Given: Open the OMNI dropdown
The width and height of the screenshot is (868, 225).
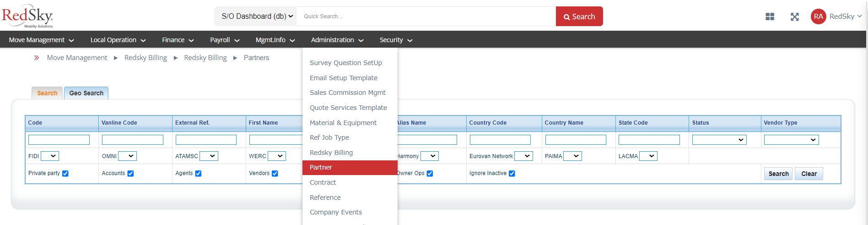Looking at the screenshot, I should coord(128,156).
